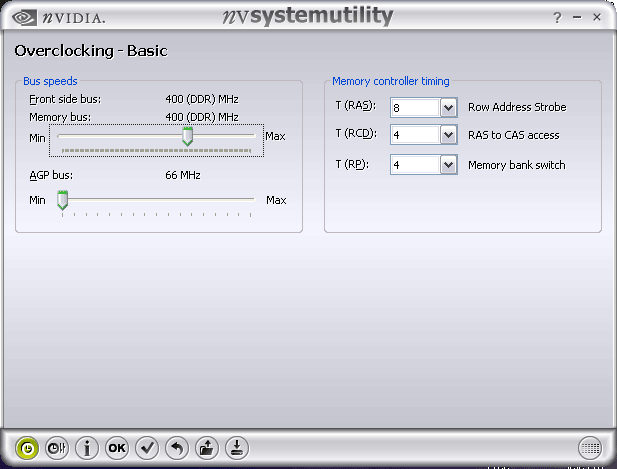Click the 66 MHz AGP bus value

pyautogui.click(x=183, y=175)
